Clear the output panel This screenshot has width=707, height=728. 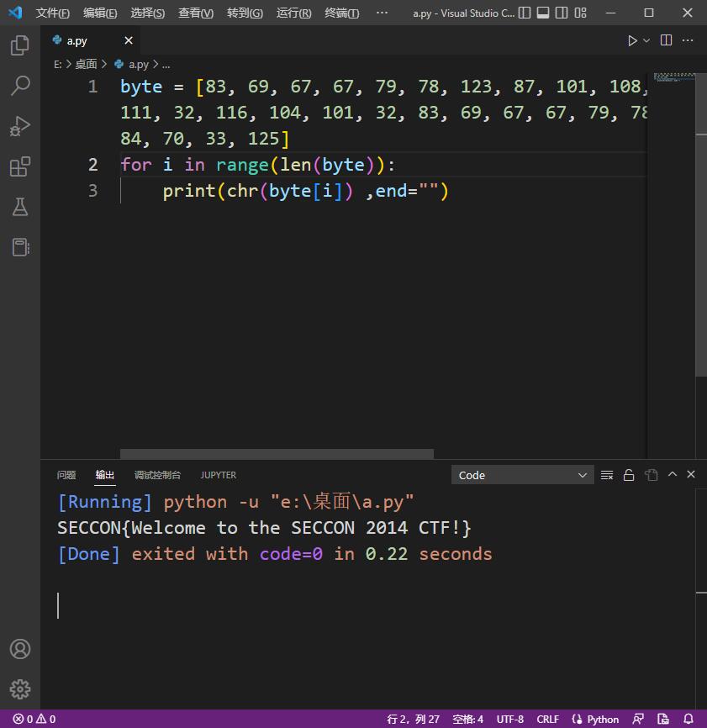607,475
